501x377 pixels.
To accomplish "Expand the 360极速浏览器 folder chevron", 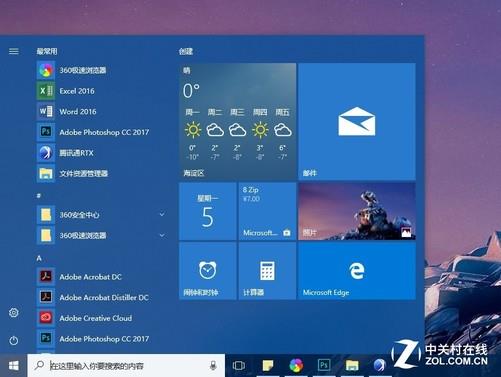I will tap(162, 235).
